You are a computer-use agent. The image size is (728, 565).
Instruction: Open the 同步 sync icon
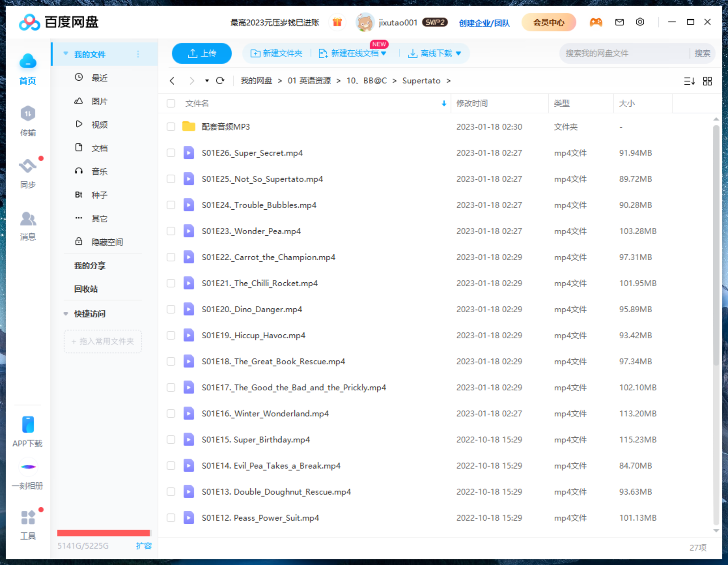(28, 165)
